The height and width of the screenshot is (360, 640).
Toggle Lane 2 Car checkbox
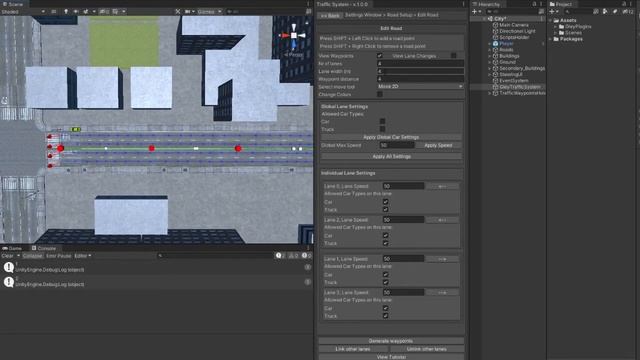[385, 236]
